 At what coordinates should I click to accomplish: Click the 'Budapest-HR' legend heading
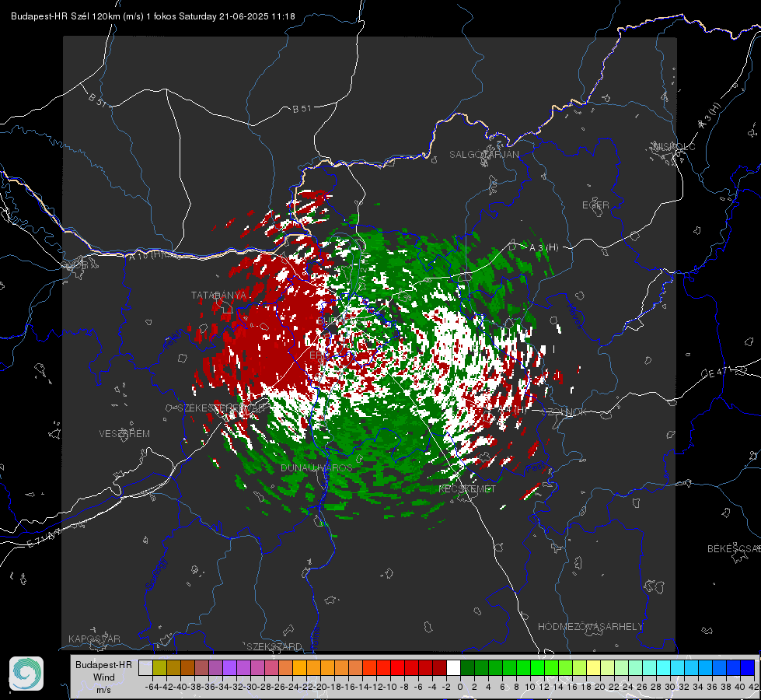(104, 664)
